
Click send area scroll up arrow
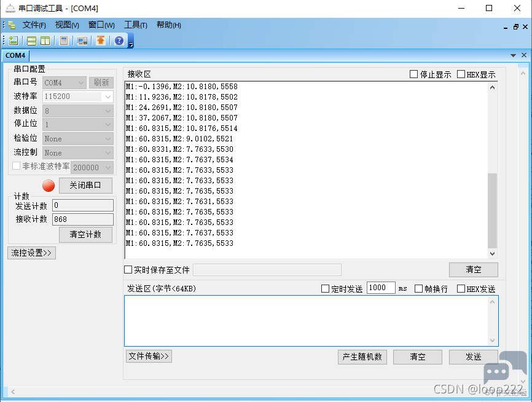(x=492, y=302)
